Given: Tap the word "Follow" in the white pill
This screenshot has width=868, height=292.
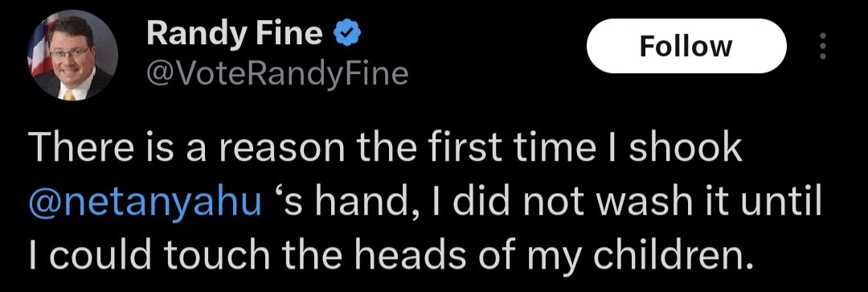Looking at the screenshot, I should [x=686, y=47].
